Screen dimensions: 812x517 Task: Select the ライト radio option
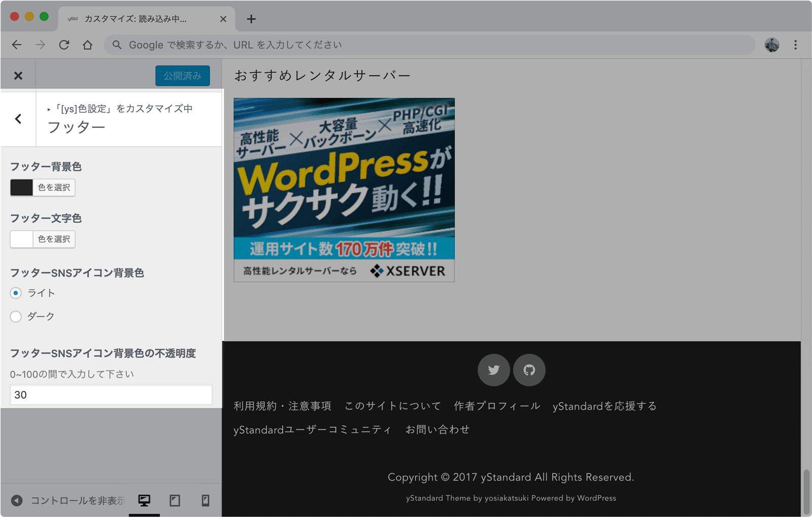(x=16, y=293)
